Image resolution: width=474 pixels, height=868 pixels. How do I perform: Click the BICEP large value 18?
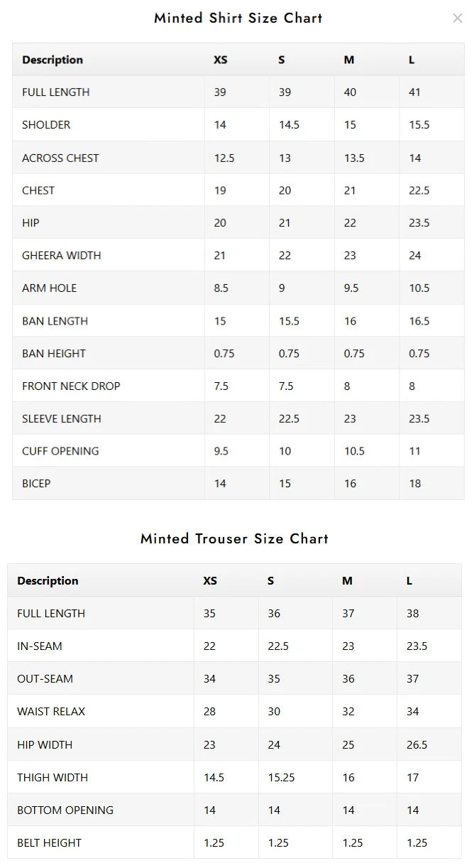(x=415, y=484)
